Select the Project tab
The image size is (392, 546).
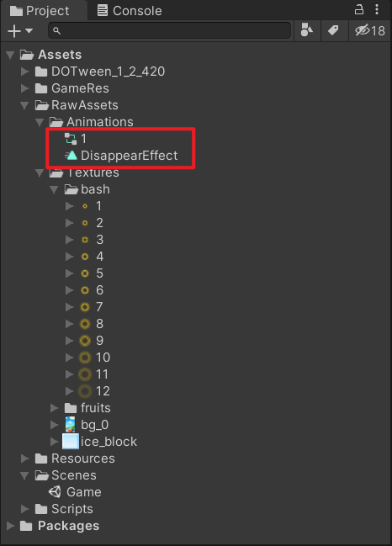[x=40, y=11]
